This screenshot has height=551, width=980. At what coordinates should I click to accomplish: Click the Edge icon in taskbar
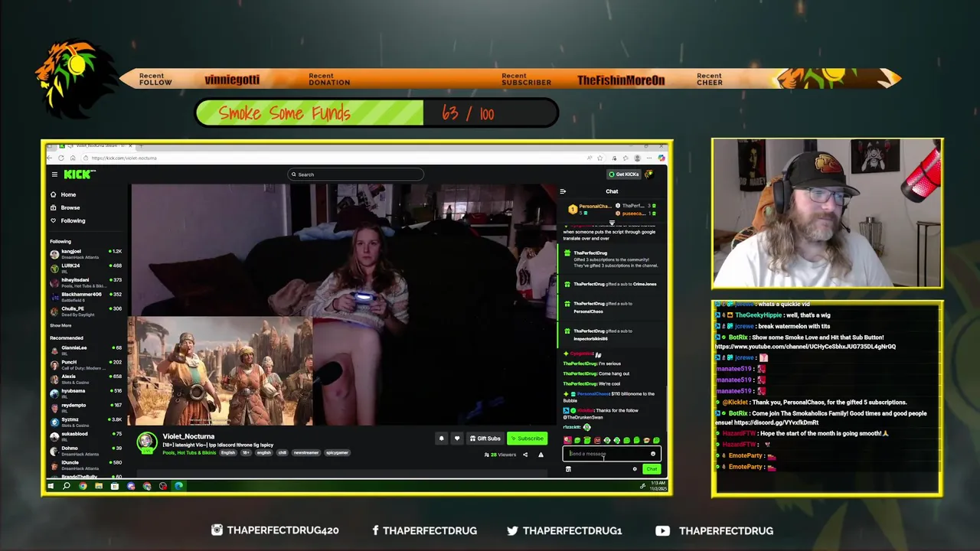(179, 486)
